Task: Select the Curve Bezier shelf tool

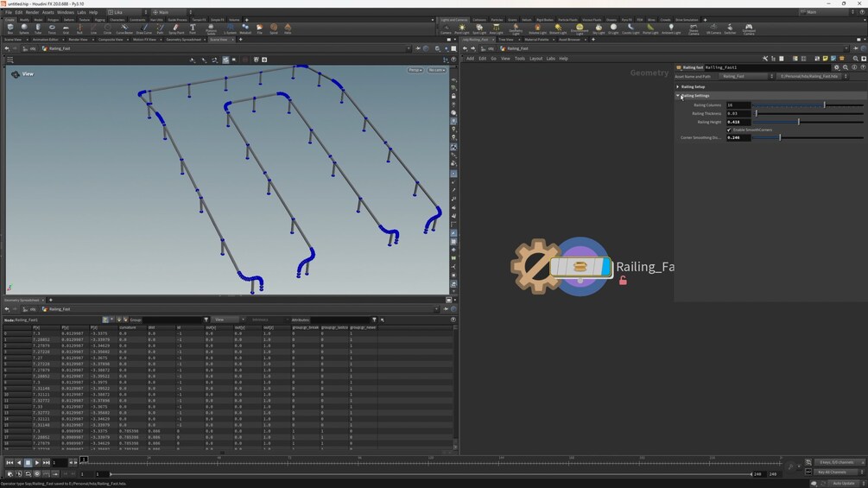Action: pyautogui.click(x=124, y=29)
